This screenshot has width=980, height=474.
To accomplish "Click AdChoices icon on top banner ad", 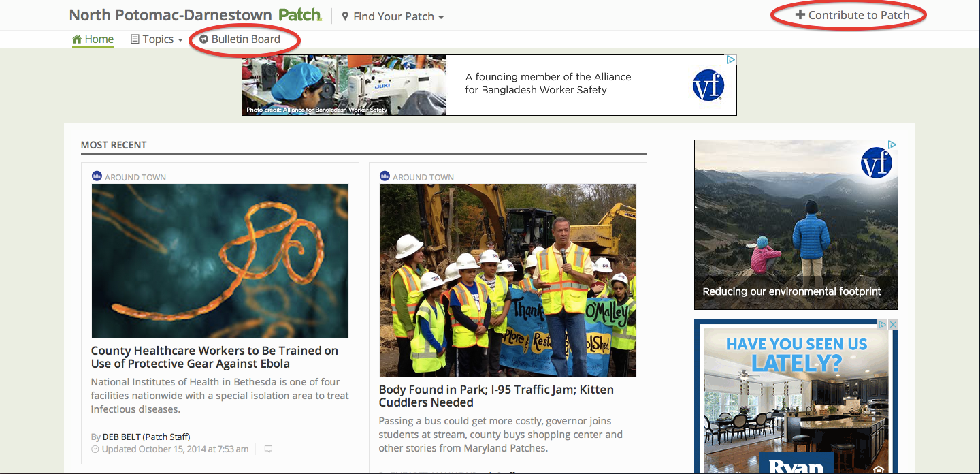I will point(731,60).
